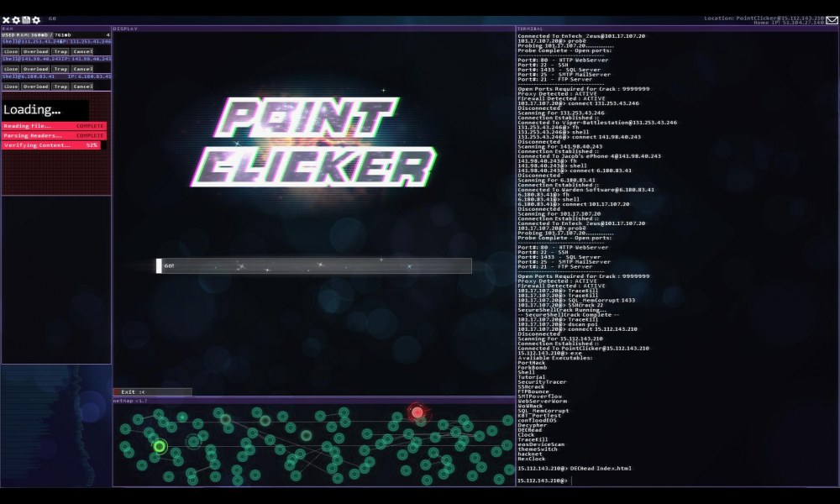Screen dimensions: 840x504
Task: Click Overload on Shell@131.253.43.246
Action: (35, 52)
